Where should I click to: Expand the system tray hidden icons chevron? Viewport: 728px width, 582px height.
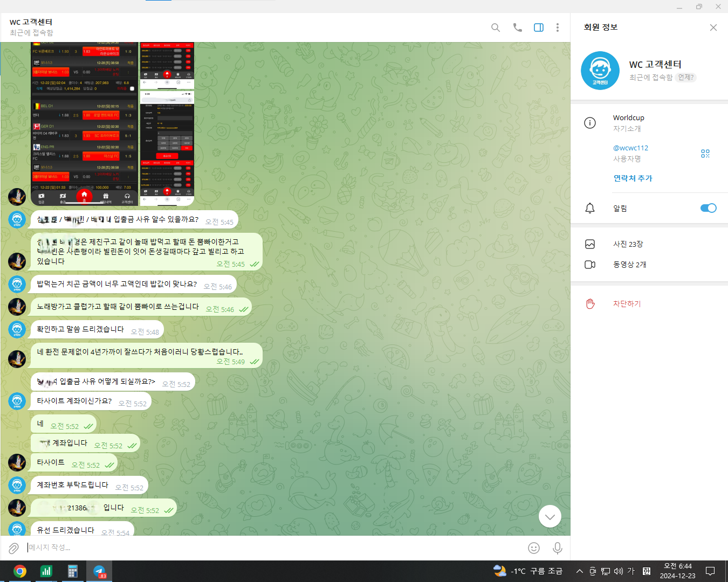coord(579,571)
